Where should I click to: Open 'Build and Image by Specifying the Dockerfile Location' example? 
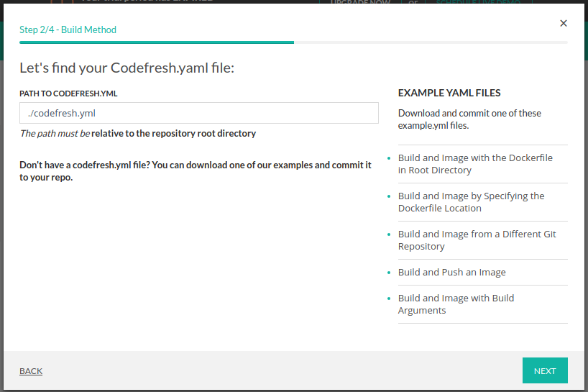(x=471, y=202)
